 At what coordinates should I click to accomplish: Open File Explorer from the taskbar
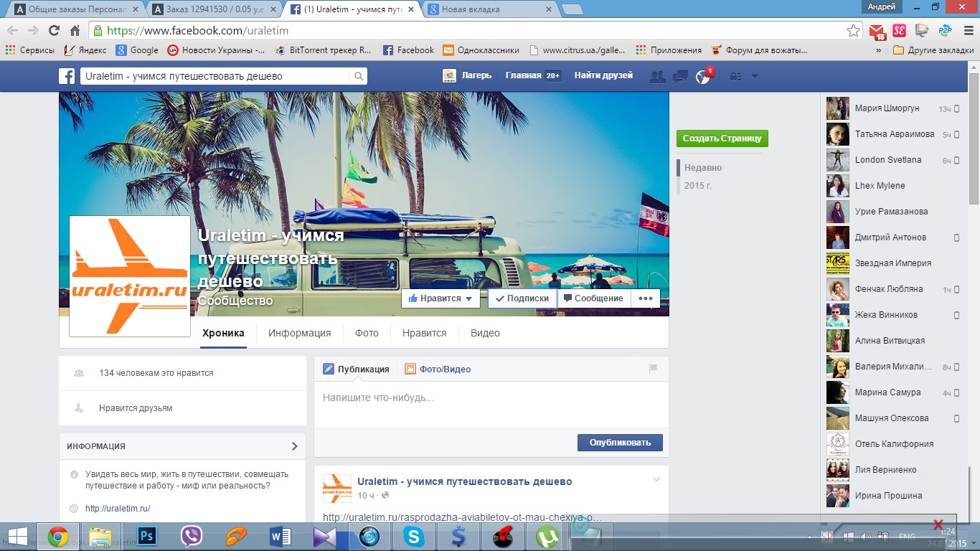(103, 536)
